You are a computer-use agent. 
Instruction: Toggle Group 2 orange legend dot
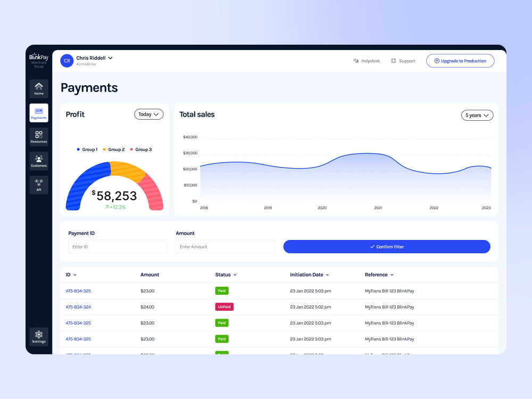tap(104, 149)
